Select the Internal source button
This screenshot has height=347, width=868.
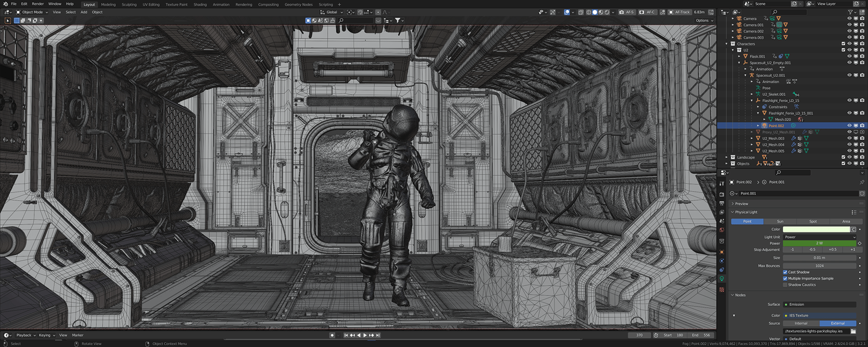(801, 323)
